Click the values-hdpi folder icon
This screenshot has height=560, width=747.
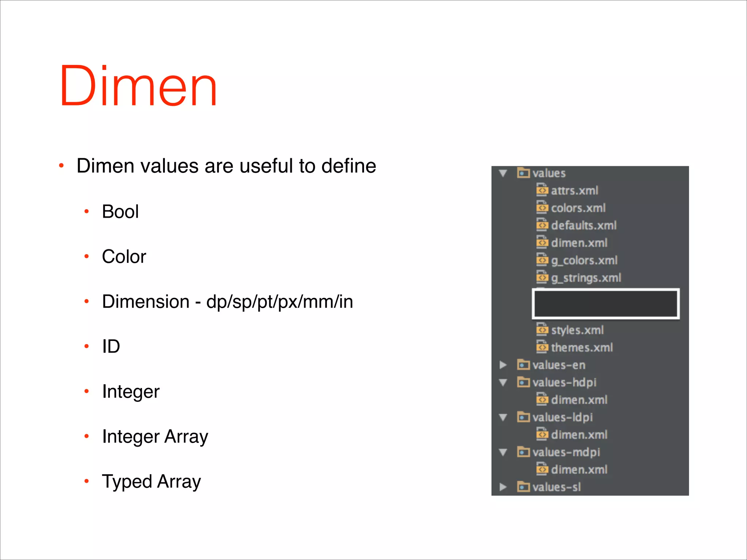point(523,382)
